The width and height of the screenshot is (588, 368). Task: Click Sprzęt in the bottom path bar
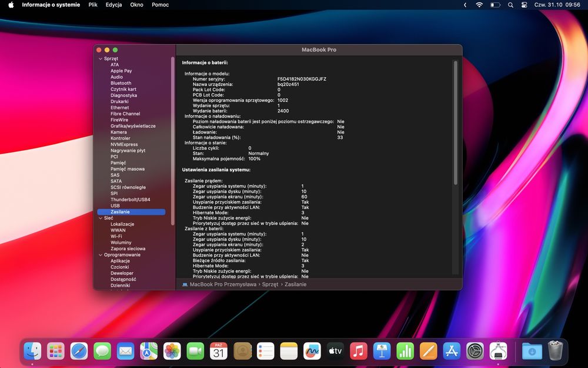point(270,284)
